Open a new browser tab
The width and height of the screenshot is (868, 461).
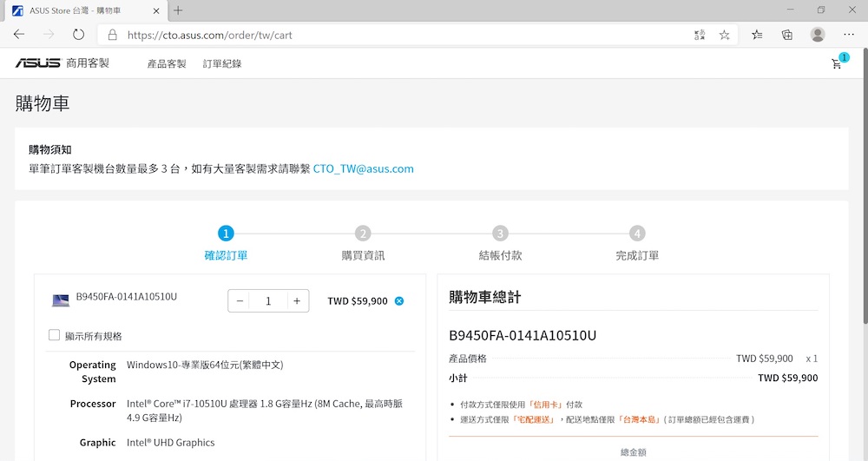point(178,10)
